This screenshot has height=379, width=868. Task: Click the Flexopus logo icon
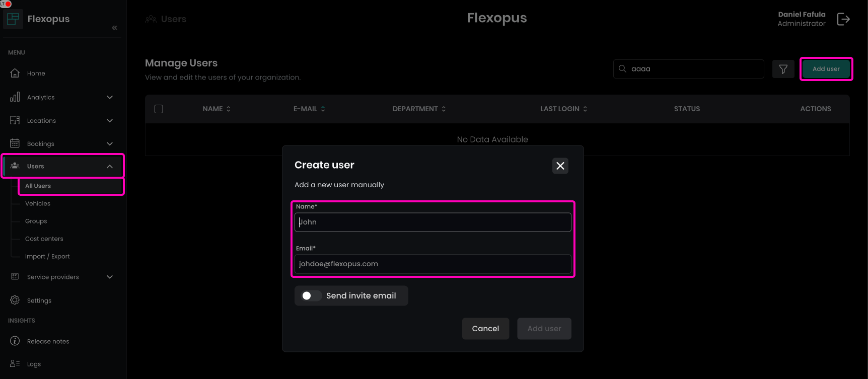click(13, 19)
